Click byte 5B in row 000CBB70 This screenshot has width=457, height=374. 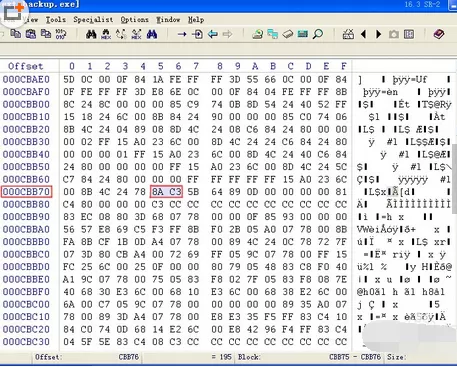point(193,192)
